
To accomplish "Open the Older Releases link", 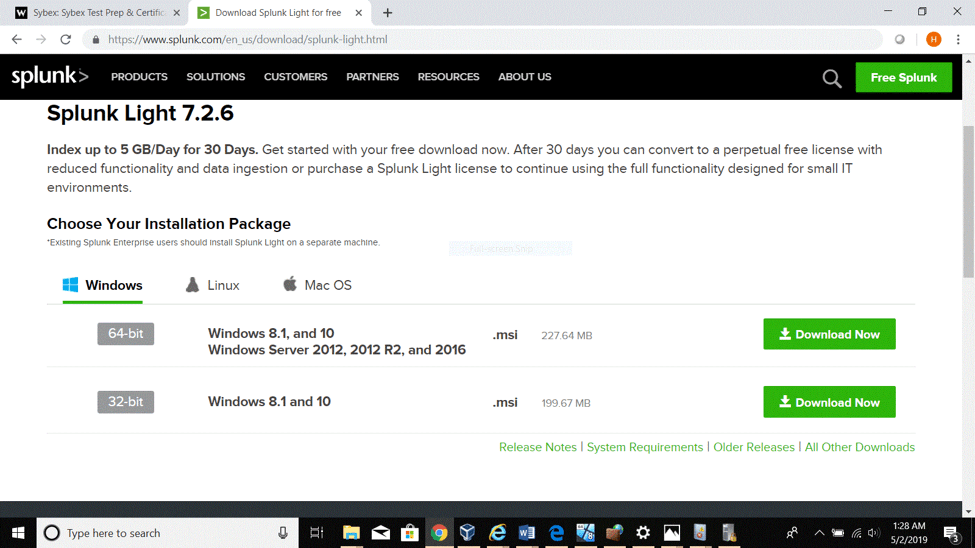I will [754, 447].
